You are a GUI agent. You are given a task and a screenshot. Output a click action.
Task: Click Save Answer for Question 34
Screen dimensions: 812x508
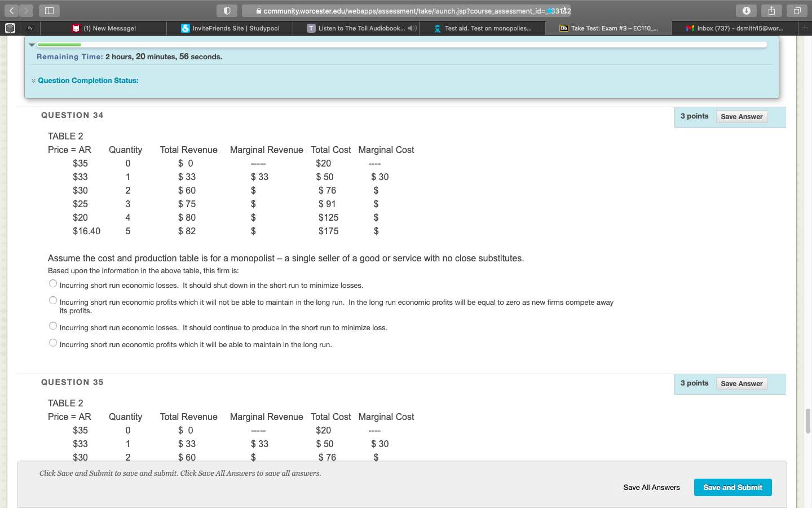741,117
